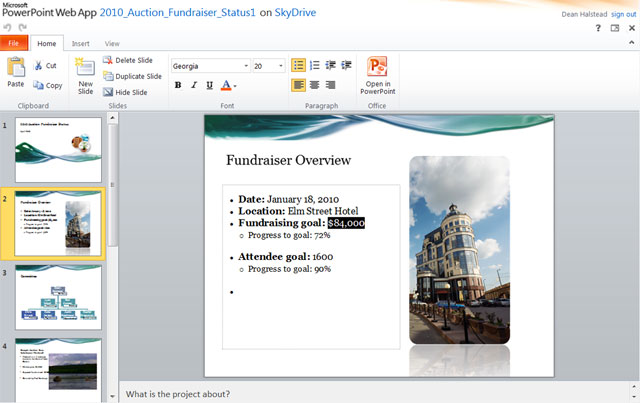Open presentation in PowerPoint desktop app
Screen dimensions: 640x403
click(x=377, y=76)
